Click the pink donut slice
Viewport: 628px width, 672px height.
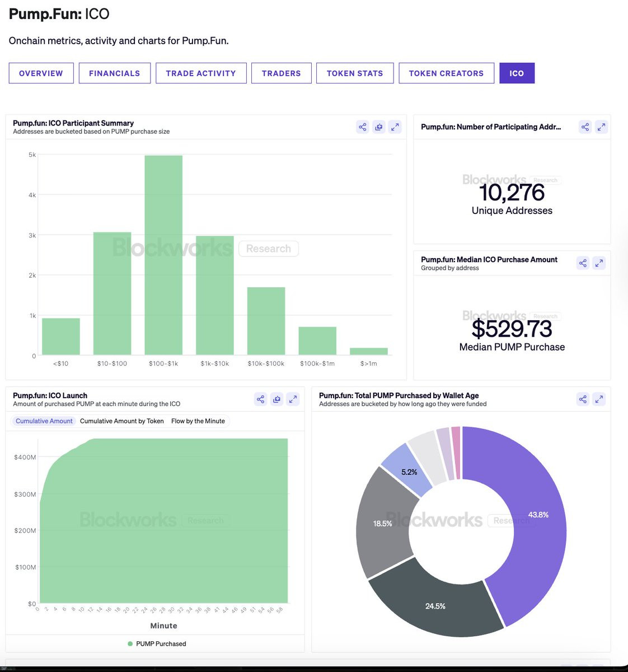click(x=456, y=452)
